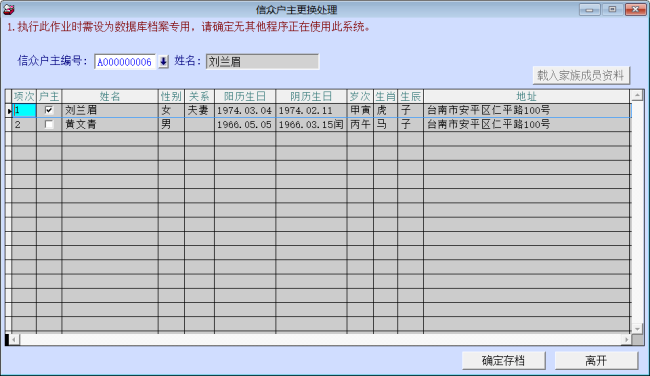Click the row selector arrow for row 1
650x376 pixels.
9,111
